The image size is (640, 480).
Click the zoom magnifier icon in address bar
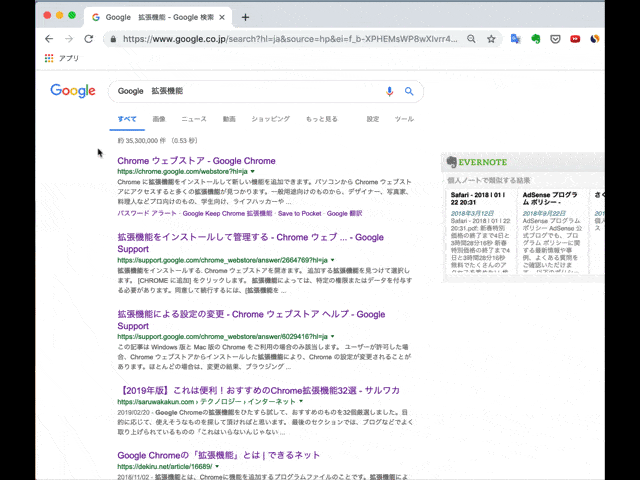click(471, 39)
